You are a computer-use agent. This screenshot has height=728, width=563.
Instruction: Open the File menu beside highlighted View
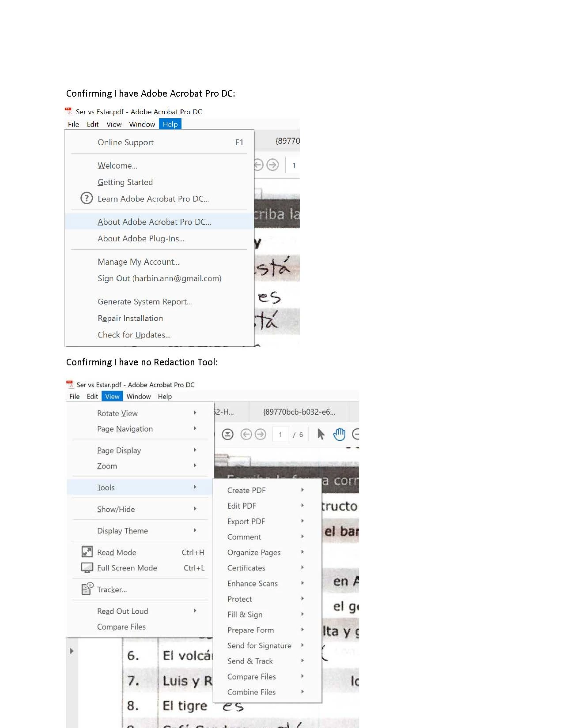click(x=74, y=396)
